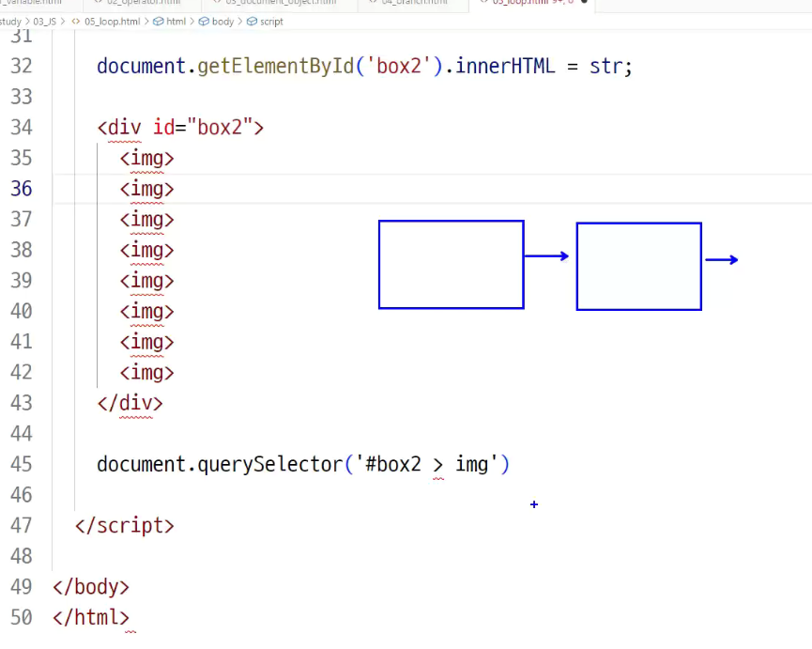812x649 pixels.
Task: Click the str variable on line 32
Action: click(605, 67)
